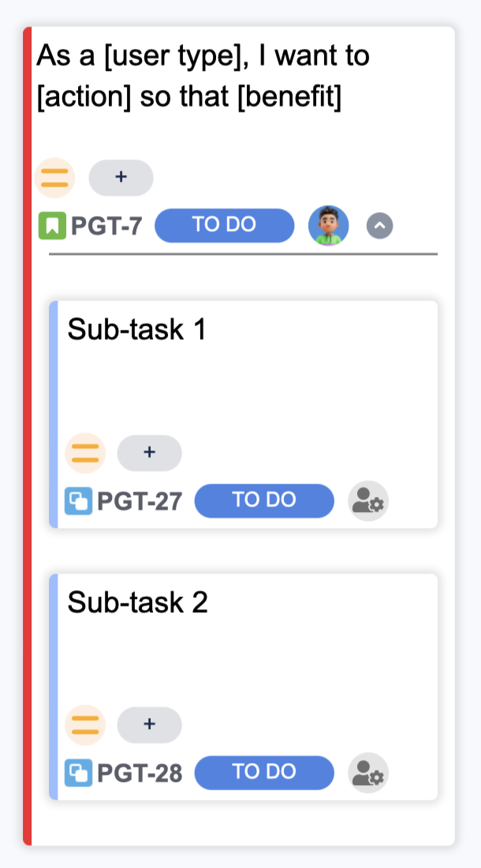
Task: Open the PGT-28 issue key link
Action: [140, 773]
